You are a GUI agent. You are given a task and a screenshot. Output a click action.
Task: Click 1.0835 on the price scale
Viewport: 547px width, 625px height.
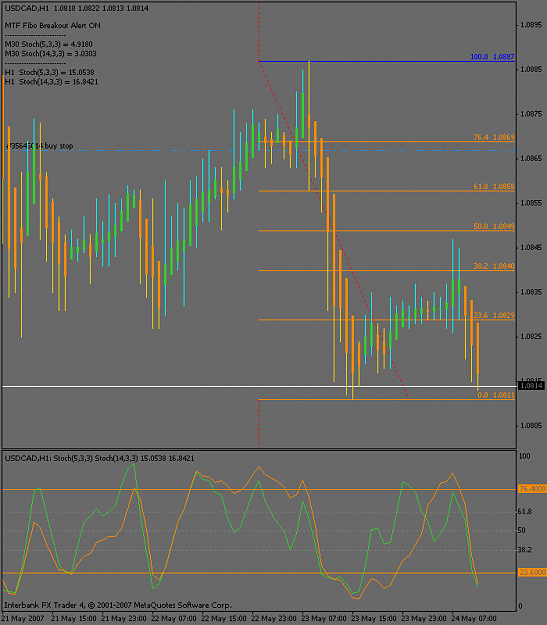tap(531, 292)
